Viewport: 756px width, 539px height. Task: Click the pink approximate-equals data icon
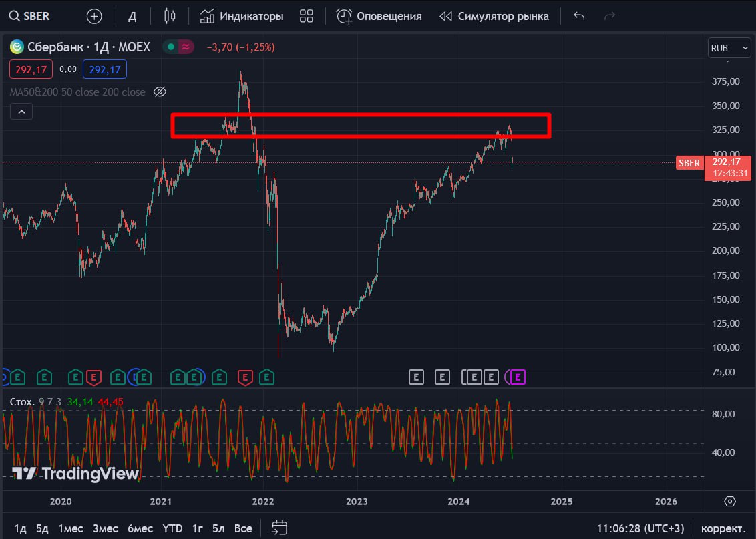click(186, 47)
